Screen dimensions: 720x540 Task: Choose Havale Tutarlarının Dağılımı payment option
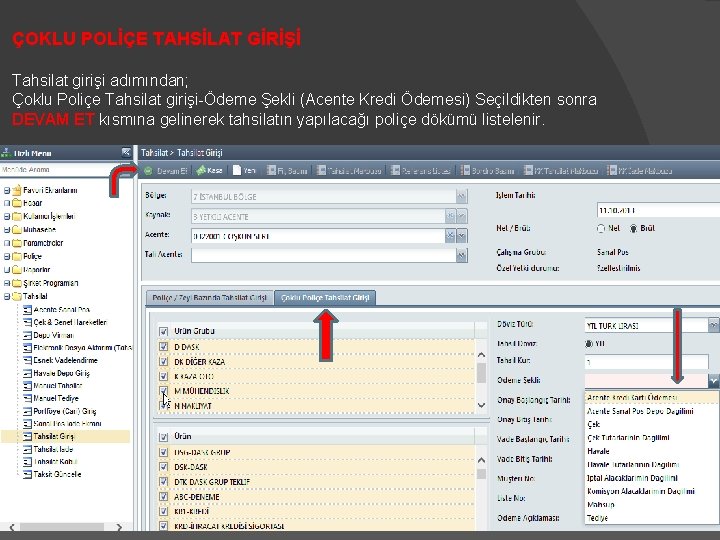652,464
